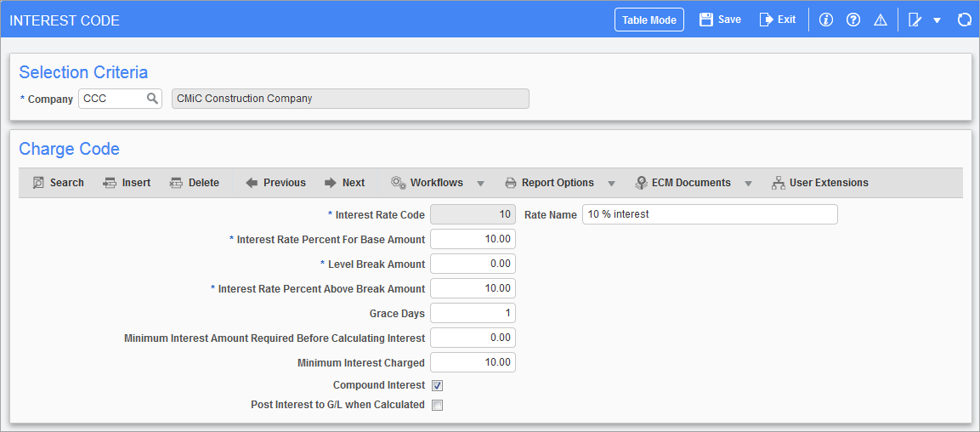This screenshot has width=980, height=432.
Task: Click the Minimum Interest Charged field
Action: (x=473, y=362)
